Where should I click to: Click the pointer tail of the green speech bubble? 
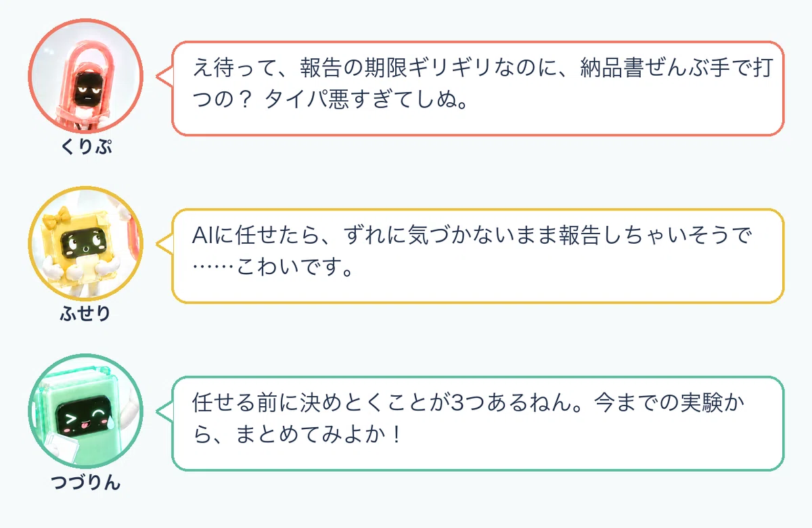(165, 412)
